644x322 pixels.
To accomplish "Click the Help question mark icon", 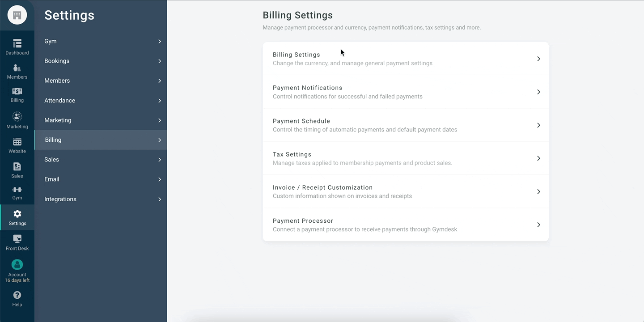I will [x=17, y=295].
